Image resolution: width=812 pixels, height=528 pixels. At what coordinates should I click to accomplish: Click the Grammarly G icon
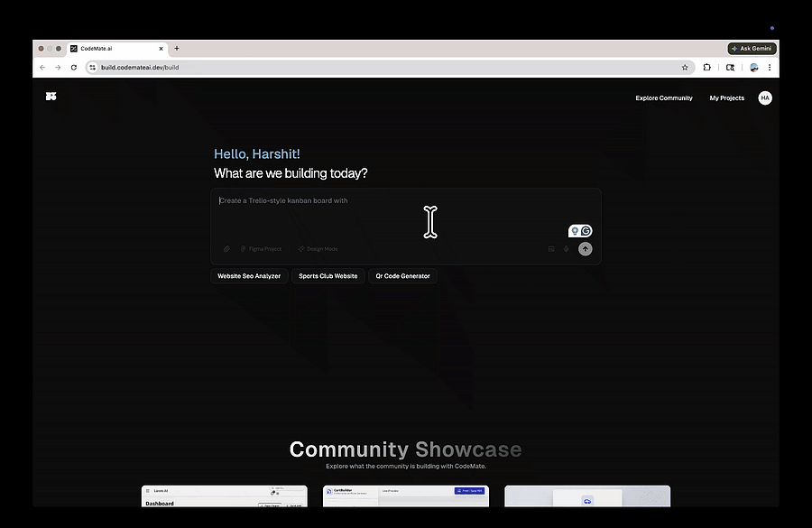pyautogui.click(x=586, y=230)
